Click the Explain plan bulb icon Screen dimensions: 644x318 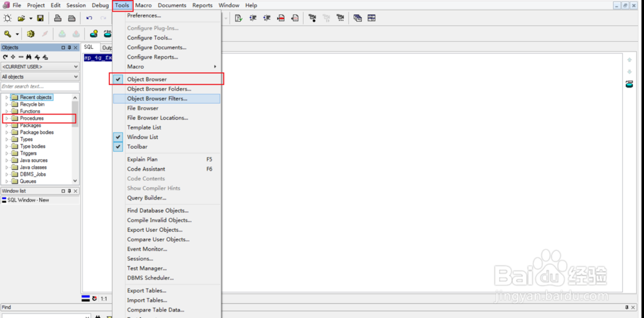(x=94, y=33)
